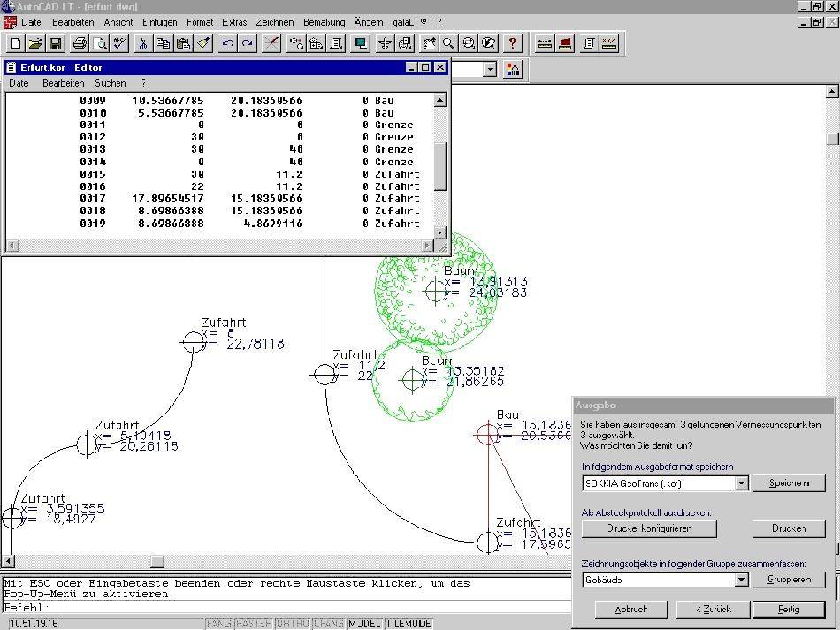This screenshot has height=630, width=840.
Task: Open the Bemaßung menu
Action: [325, 22]
